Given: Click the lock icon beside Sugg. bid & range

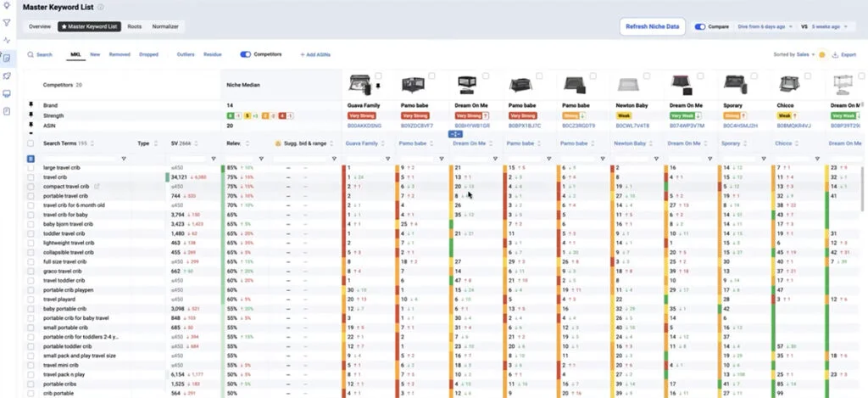Looking at the screenshot, I should pyautogui.click(x=278, y=143).
